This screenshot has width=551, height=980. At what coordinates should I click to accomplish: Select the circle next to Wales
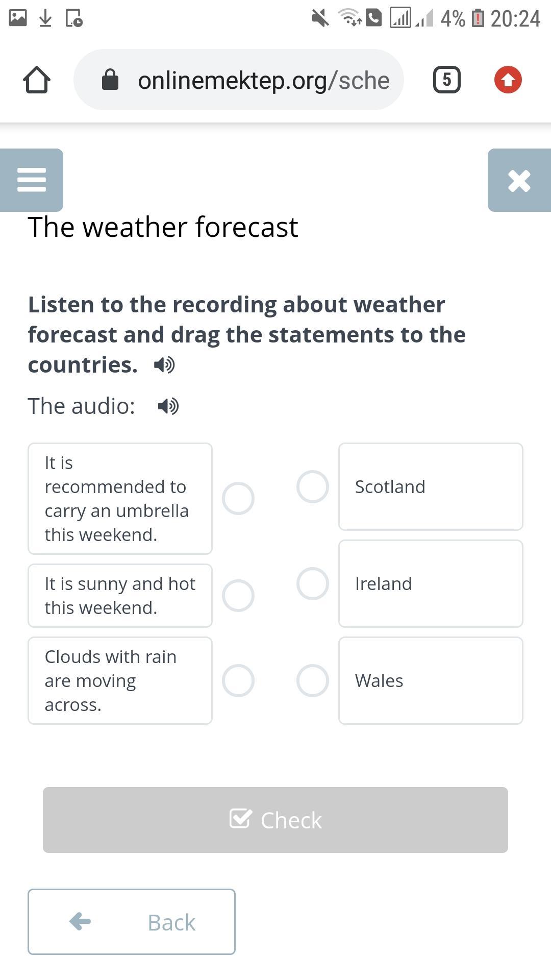tap(313, 680)
